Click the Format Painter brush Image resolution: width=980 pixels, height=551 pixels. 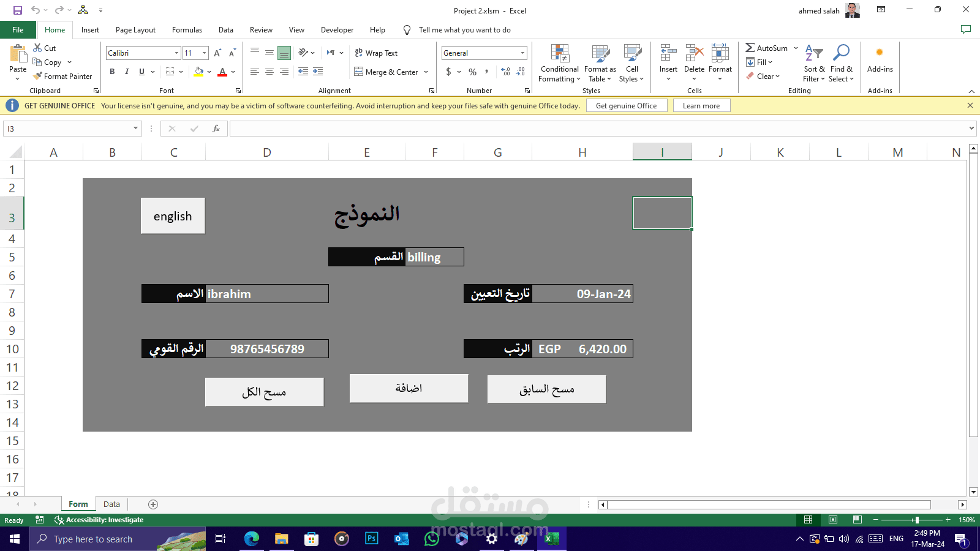38,77
